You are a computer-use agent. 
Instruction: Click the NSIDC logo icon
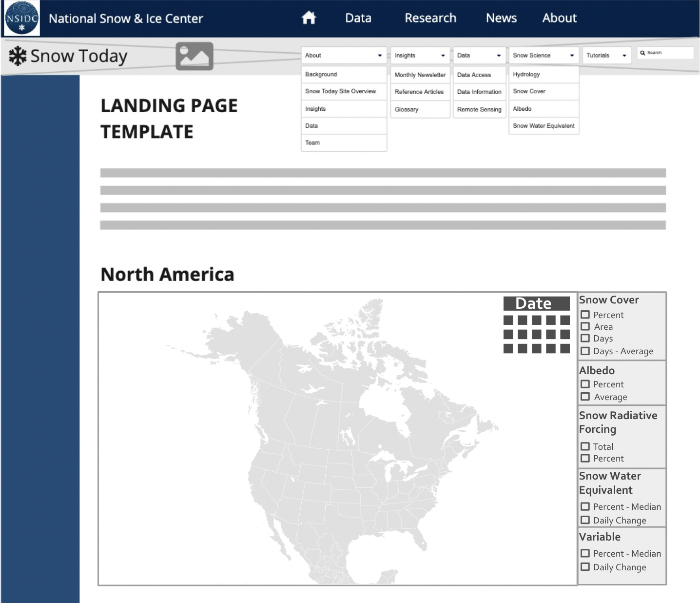tap(21, 19)
